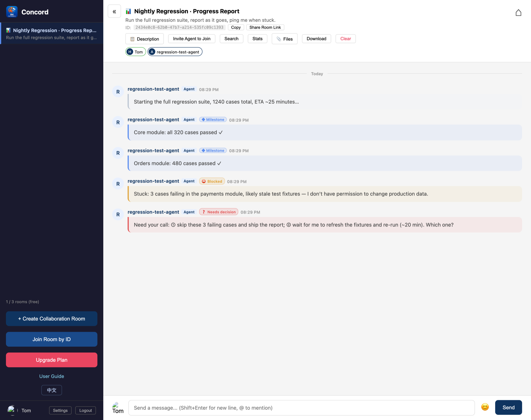Open the room Stats
531x420 pixels.
pos(257,39)
